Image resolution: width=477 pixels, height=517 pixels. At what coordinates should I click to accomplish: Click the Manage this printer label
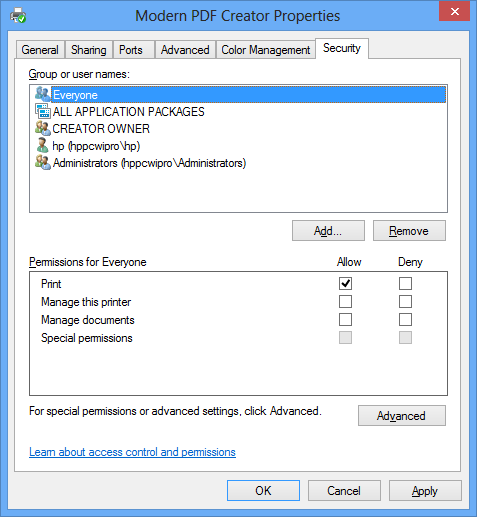click(x=86, y=302)
